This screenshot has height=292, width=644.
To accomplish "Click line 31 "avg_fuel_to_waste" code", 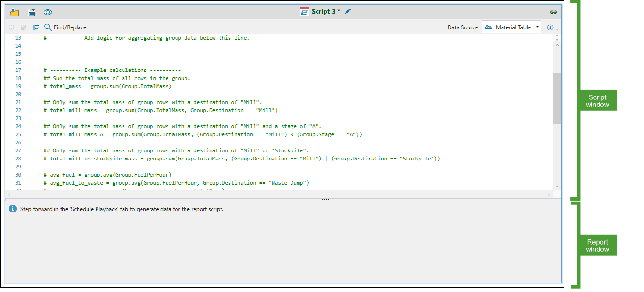I will pyautogui.click(x=176, y=183).
